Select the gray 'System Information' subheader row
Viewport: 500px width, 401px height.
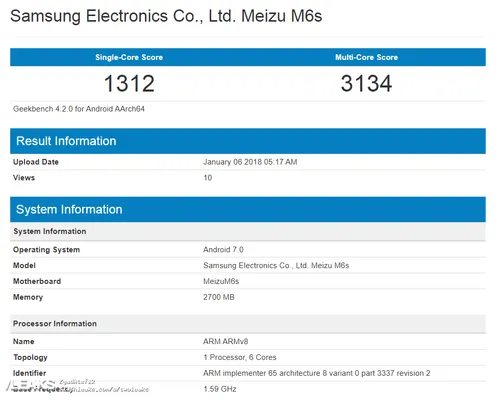point(248,231)
